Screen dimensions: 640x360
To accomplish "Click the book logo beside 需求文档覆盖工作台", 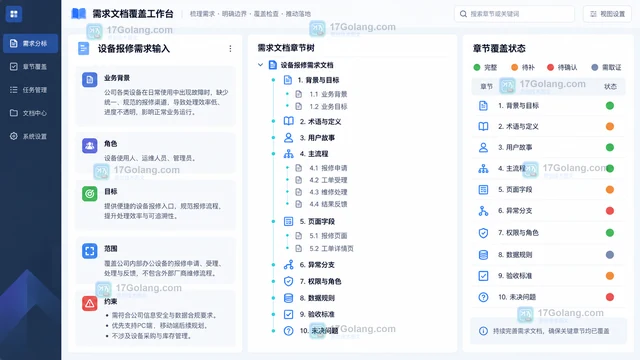I will (x=79, y=14).
